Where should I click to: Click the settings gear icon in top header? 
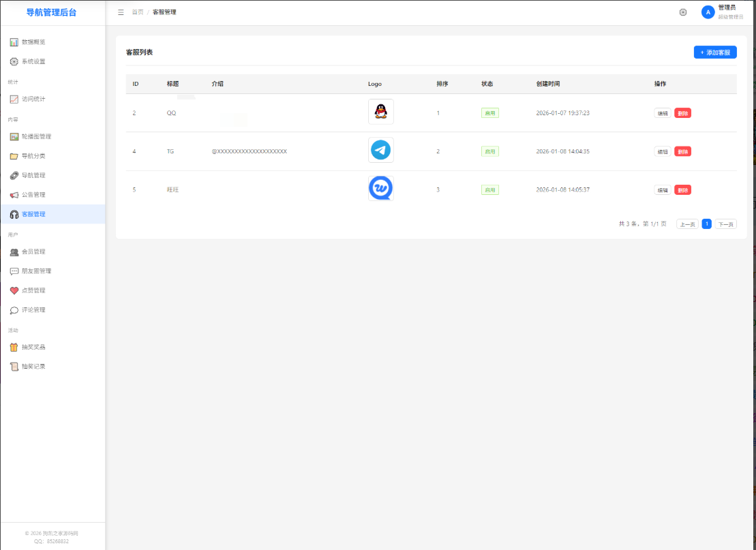coord(683,12)
